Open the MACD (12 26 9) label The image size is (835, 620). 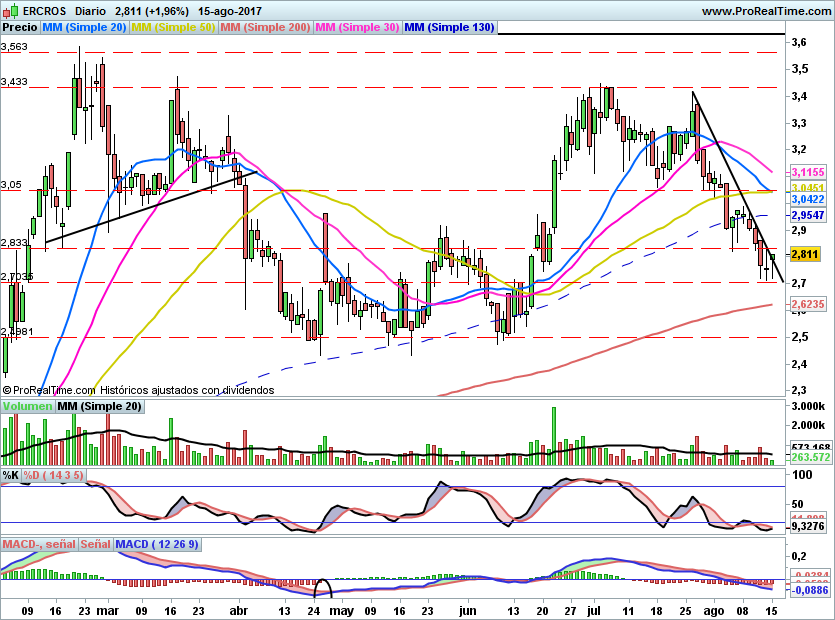[158, 544]
